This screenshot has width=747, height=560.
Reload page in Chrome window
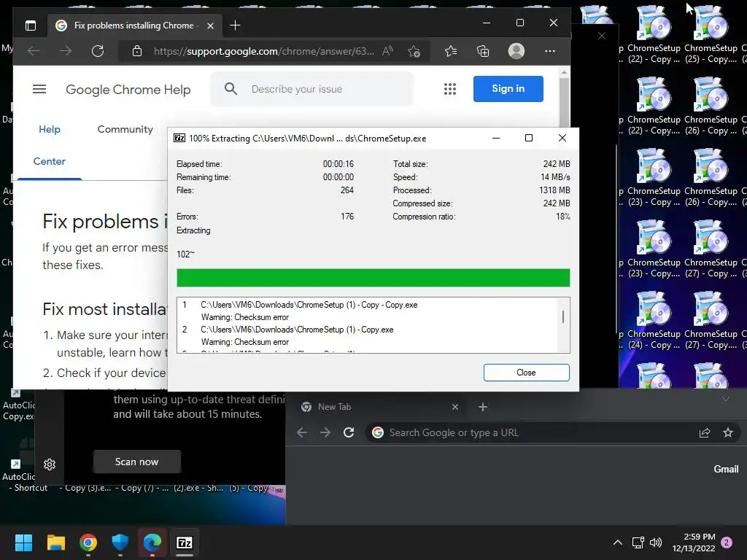[x=349, y=432]
